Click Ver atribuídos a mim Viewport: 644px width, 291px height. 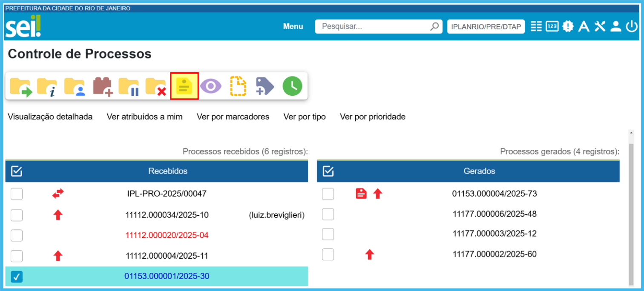(144, 117)
